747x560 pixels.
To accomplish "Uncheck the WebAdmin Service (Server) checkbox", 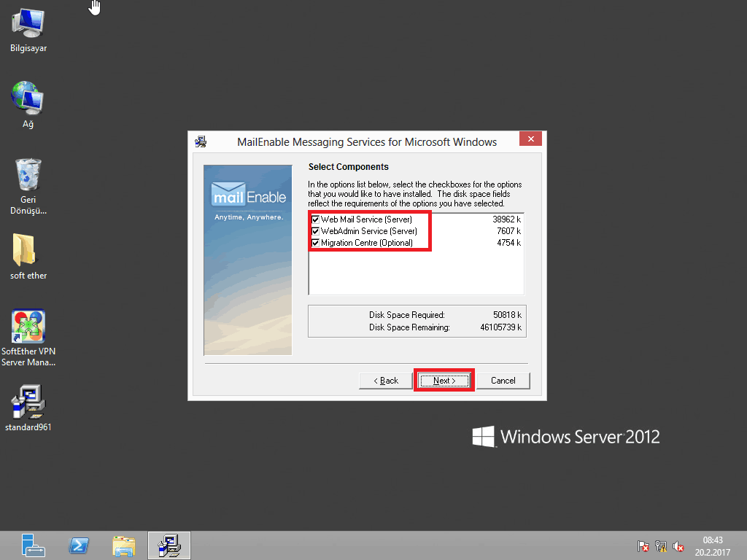I will [x=315, y=231].
